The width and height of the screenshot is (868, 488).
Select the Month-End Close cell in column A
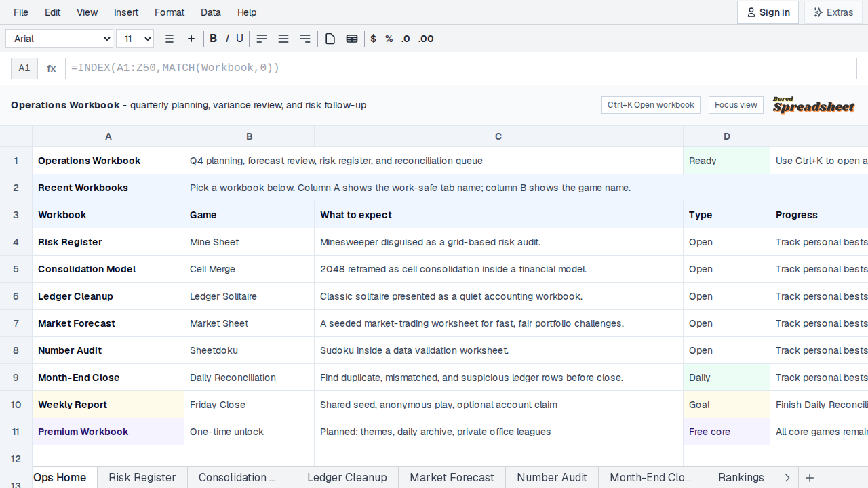click(108, 378)
